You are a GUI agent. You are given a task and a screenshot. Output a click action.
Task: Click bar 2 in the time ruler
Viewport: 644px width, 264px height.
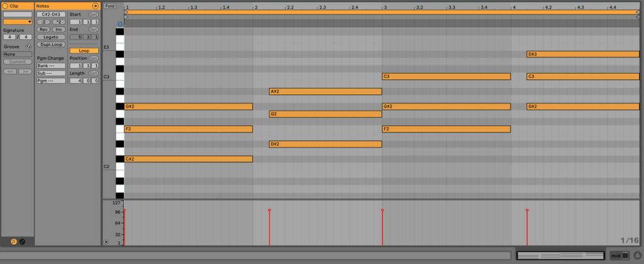point(255,7)
